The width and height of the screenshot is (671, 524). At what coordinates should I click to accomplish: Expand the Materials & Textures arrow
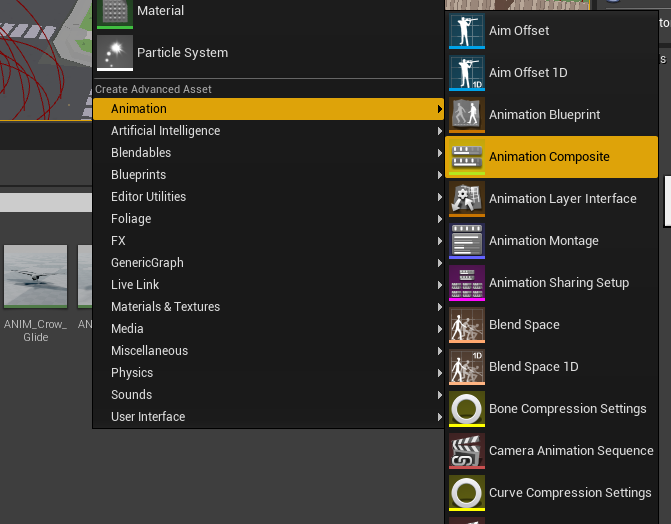click(x=439, y=307)
